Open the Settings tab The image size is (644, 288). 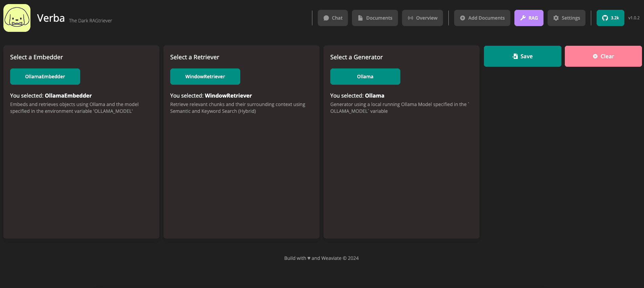[567, 18]
